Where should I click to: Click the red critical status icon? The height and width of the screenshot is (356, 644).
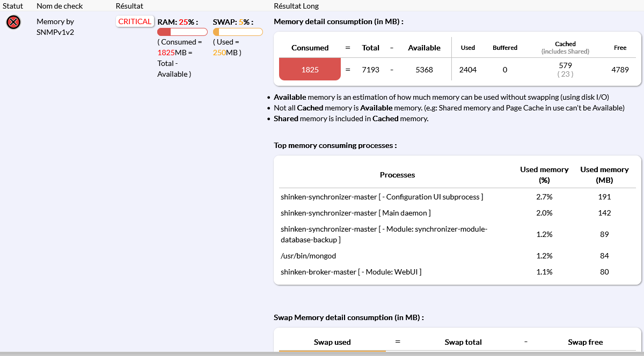pos(13,22)
